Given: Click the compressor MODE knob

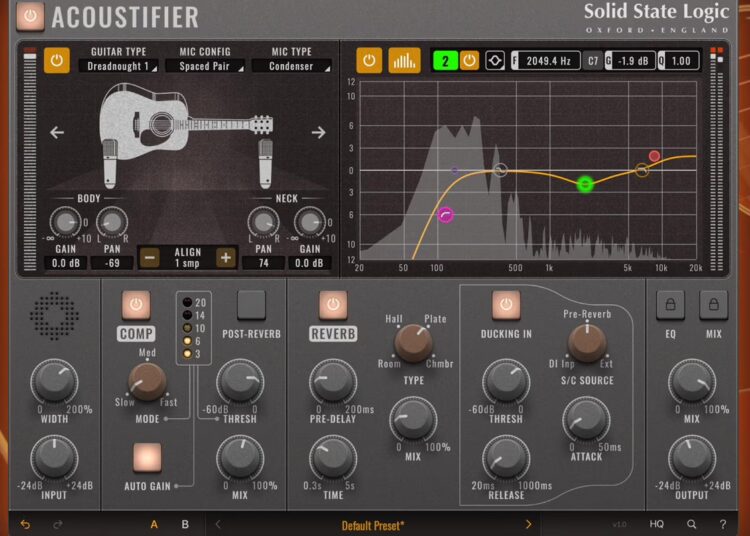Looking at the screenshot, I should point(147,382).
